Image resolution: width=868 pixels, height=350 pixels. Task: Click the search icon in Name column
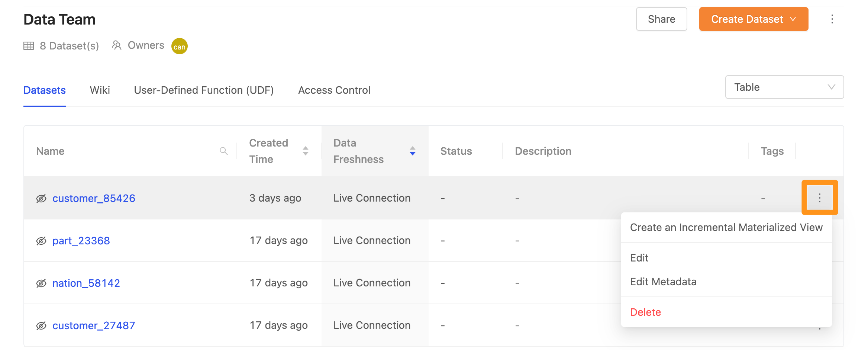[x=223, y=151]
